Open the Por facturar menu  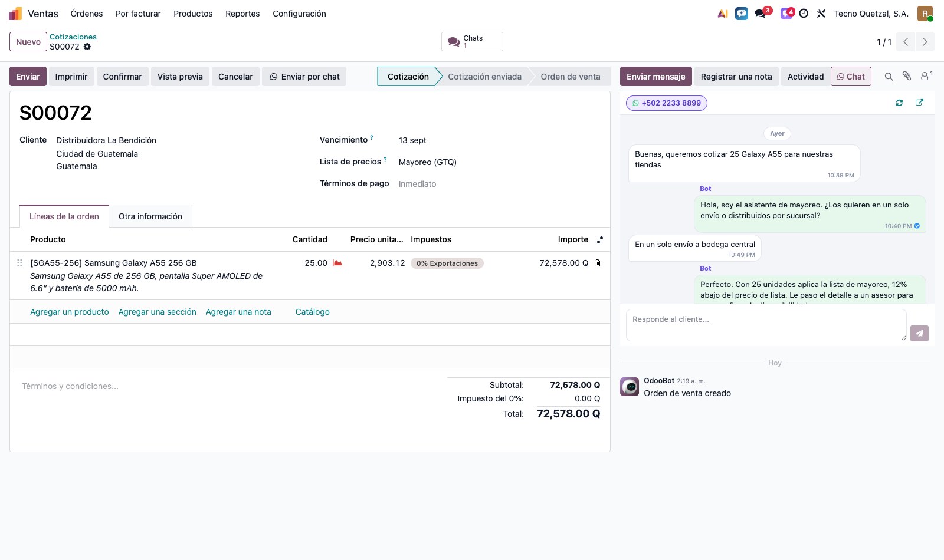click(138, 14)
